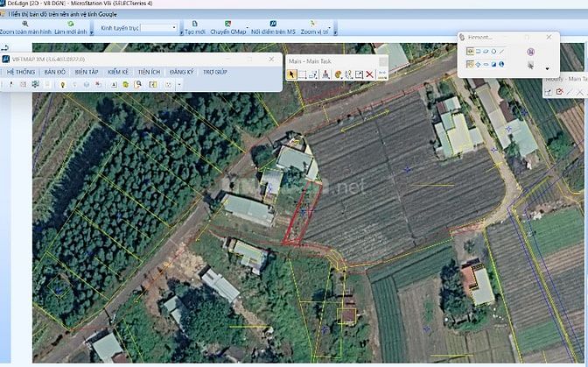Click the green network icon in VietMap toolbar
The image size is (588, 367).
click(35, 84)
